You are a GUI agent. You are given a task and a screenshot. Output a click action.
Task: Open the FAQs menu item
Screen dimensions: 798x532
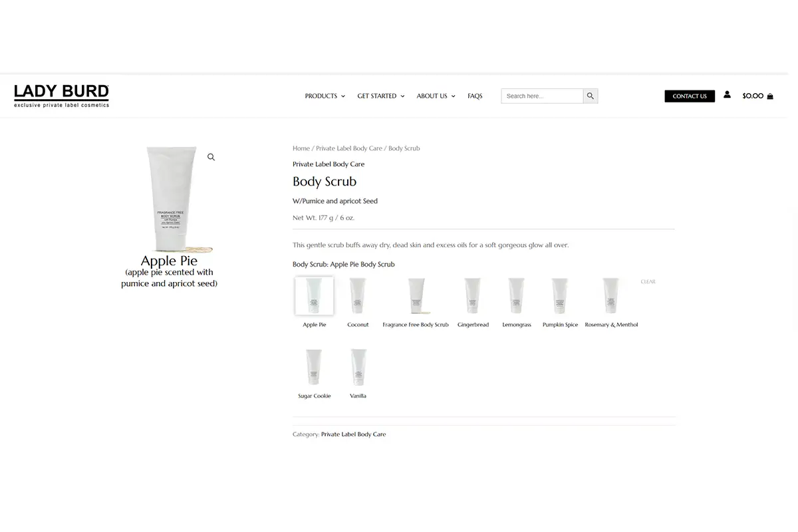point(475,96)
